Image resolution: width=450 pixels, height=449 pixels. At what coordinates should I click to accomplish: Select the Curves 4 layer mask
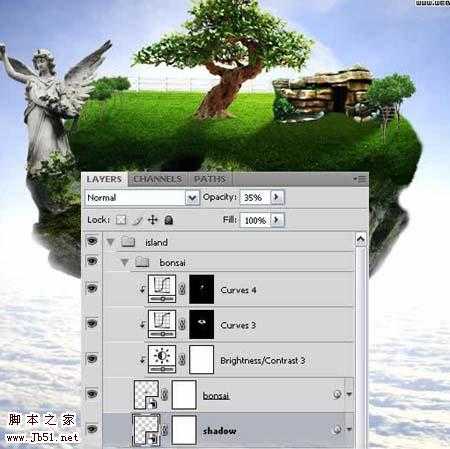pos(201,289)
